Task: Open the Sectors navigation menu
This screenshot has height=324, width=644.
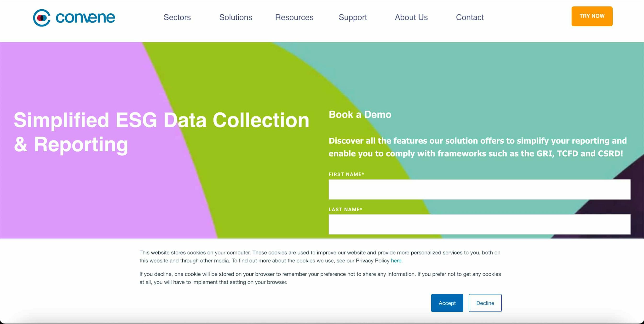Action: (x=177, y=18)
